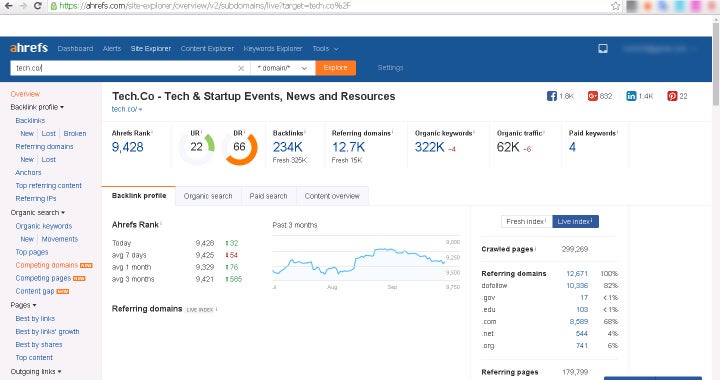Switch to Content overview tab
720x380 pixels.
click(332, 196)
